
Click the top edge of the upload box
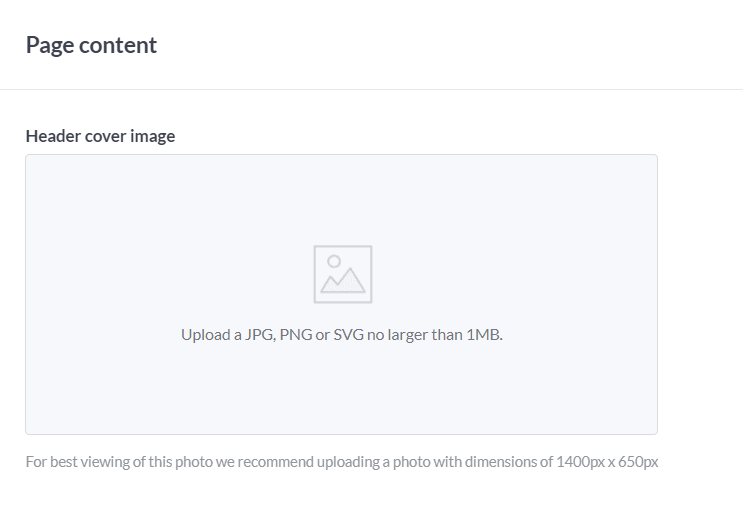341,155
